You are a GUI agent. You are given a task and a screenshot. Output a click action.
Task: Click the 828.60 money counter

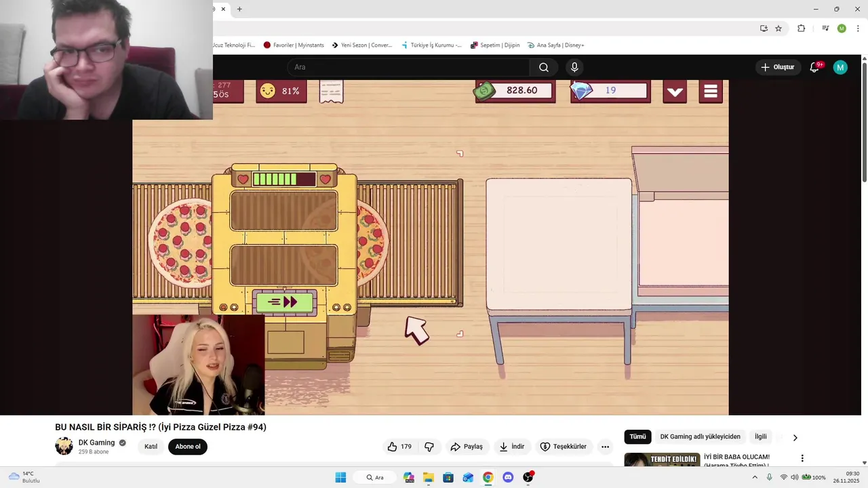pyautogui.click(x=521, y=90)
